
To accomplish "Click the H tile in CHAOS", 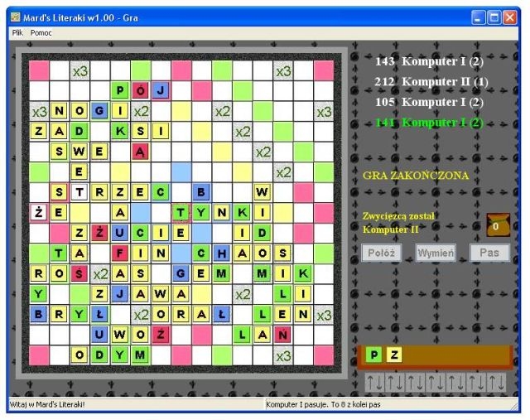I will click(x=222, y=253).
